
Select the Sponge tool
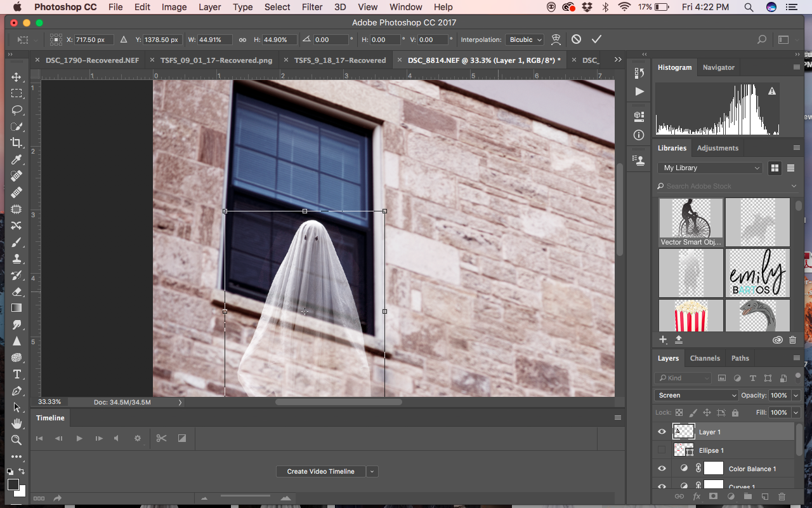click(x=16, y=358)
